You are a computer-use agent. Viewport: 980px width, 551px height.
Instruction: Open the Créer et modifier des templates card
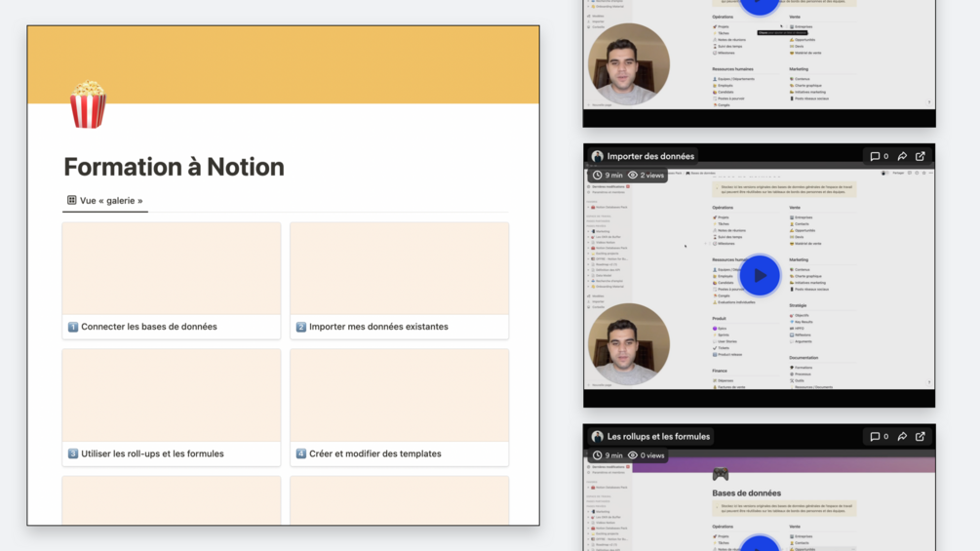click(x=400, y=408)
